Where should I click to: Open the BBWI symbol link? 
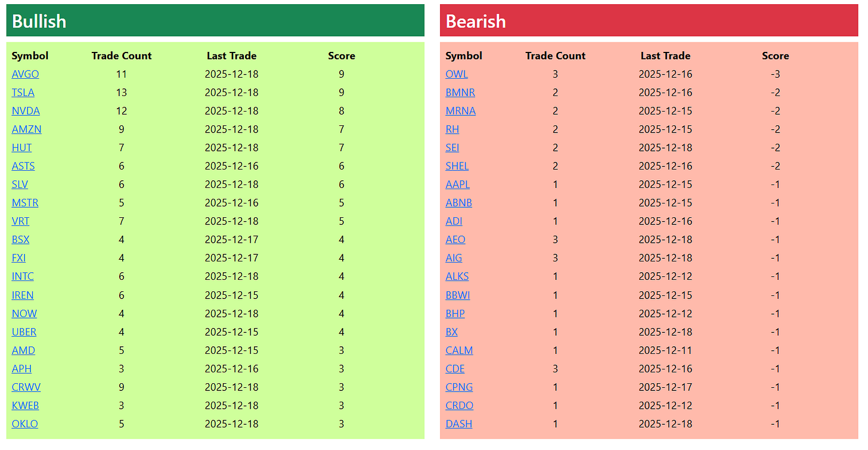tap(458, 295)
